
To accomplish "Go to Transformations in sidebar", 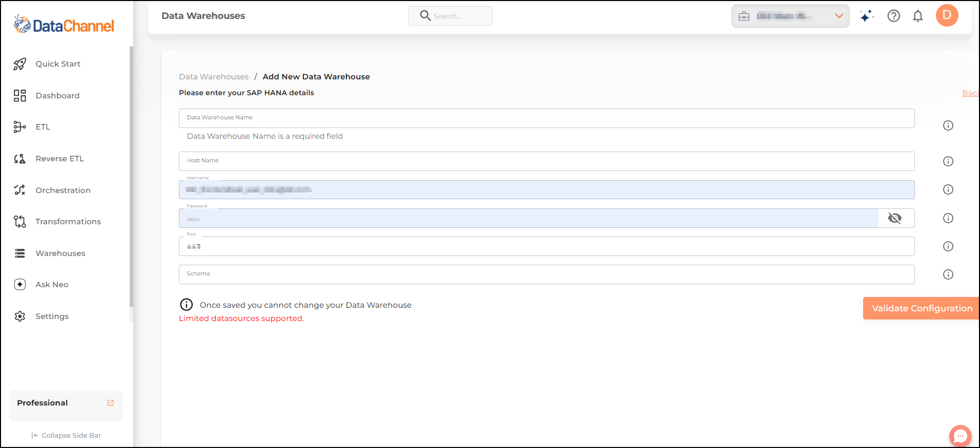I will pos(68,222).
